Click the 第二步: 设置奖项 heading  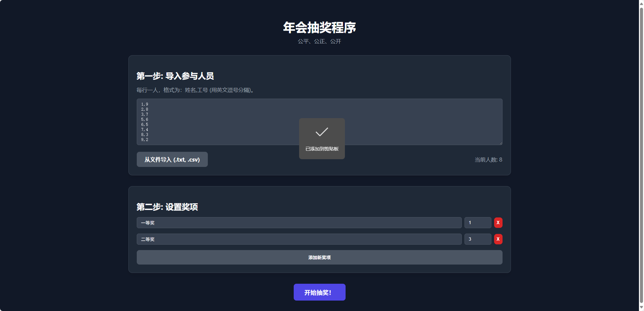167,207
